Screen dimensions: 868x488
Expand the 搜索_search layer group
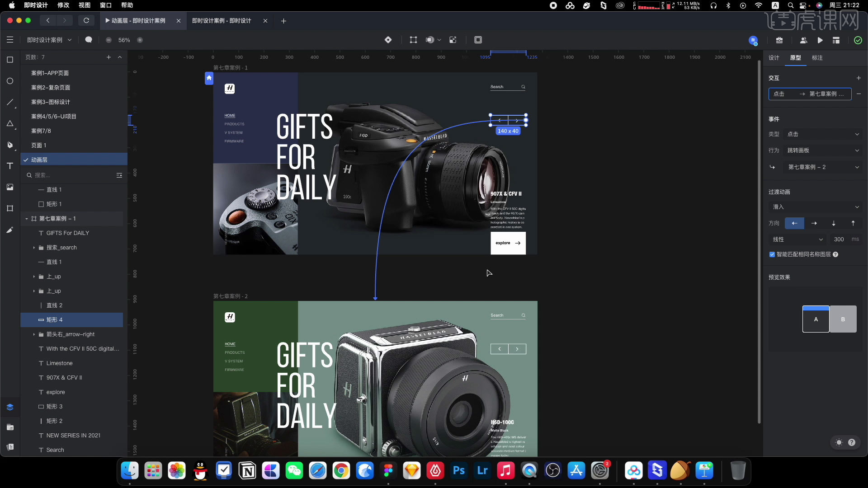(x=34, y=248)
